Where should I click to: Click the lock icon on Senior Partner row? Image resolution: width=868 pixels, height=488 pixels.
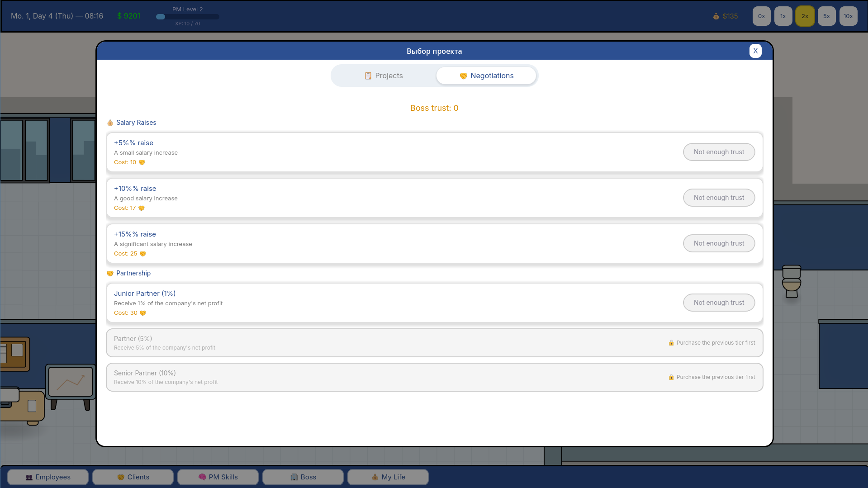pos(671,377)
